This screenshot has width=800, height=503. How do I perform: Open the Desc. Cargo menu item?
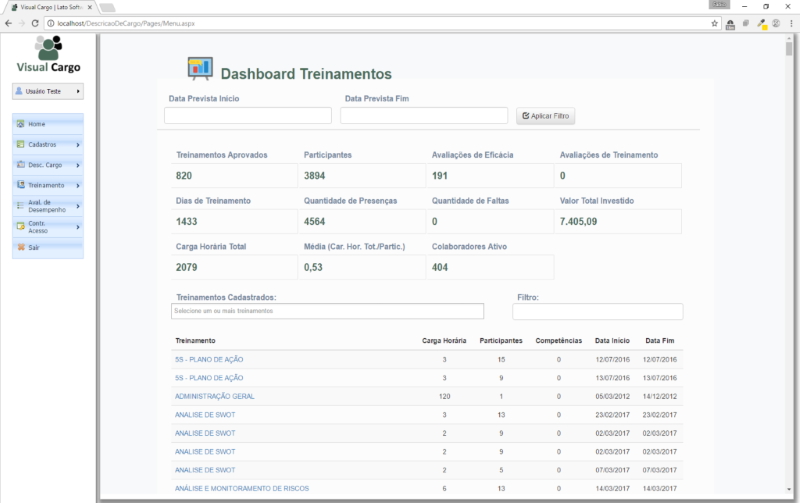click(48, 165)
